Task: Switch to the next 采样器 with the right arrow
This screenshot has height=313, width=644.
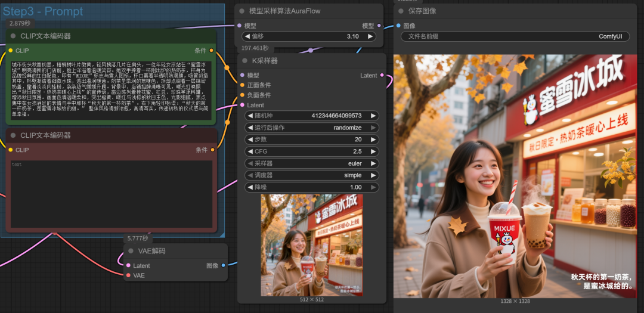Action: [x=373, y=163]
